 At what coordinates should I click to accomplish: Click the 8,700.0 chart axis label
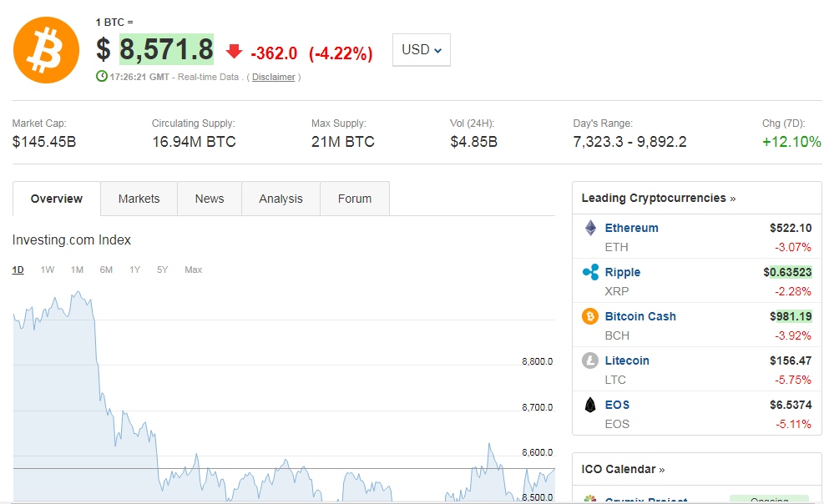coord(537,407)
